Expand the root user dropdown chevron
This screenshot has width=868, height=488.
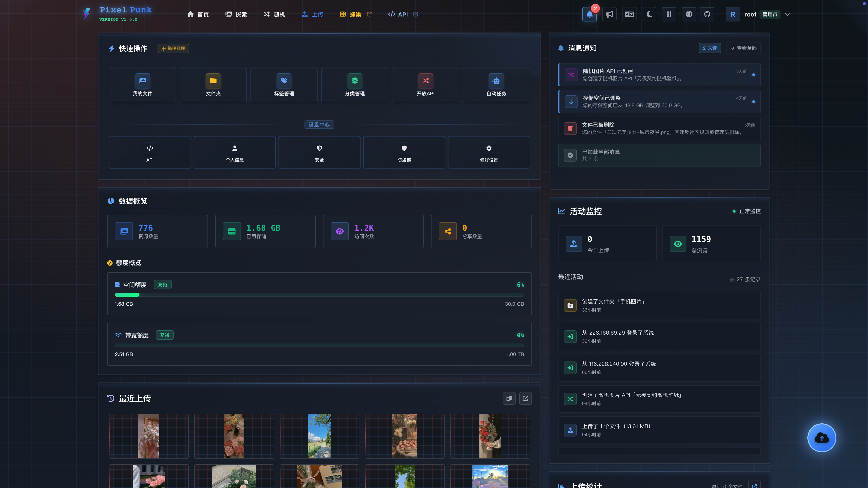coord(787,14)
